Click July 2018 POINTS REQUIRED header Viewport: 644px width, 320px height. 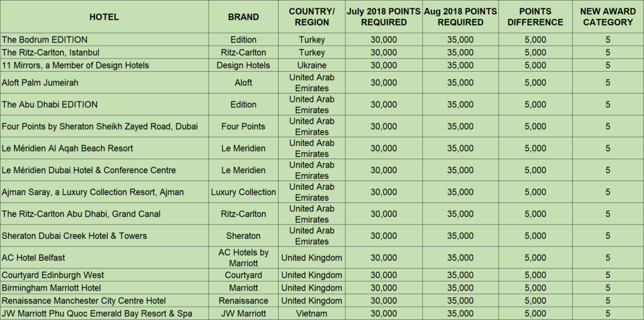383,17
